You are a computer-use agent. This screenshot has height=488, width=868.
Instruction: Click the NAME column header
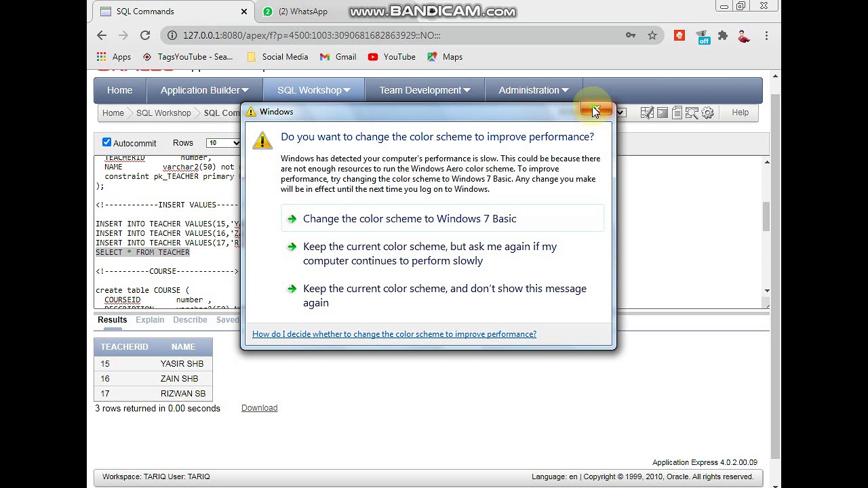point(183,347)
